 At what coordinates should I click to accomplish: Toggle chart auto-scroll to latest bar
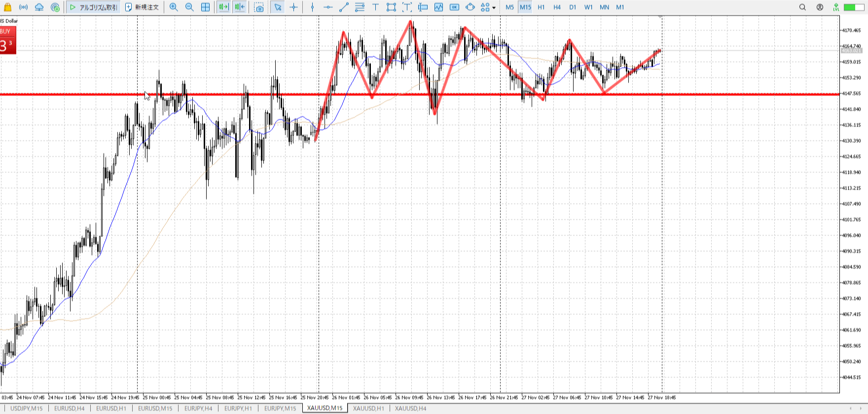(223, 7)
